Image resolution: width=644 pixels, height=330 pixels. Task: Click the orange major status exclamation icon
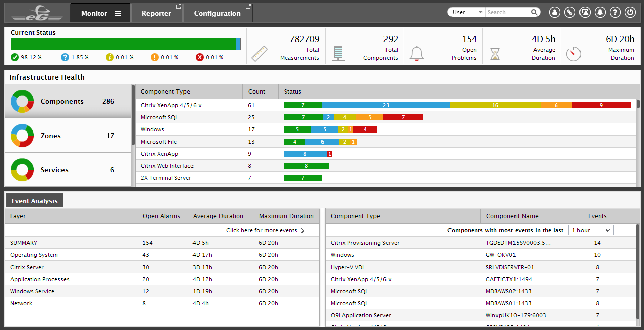[x=155, y=57]
